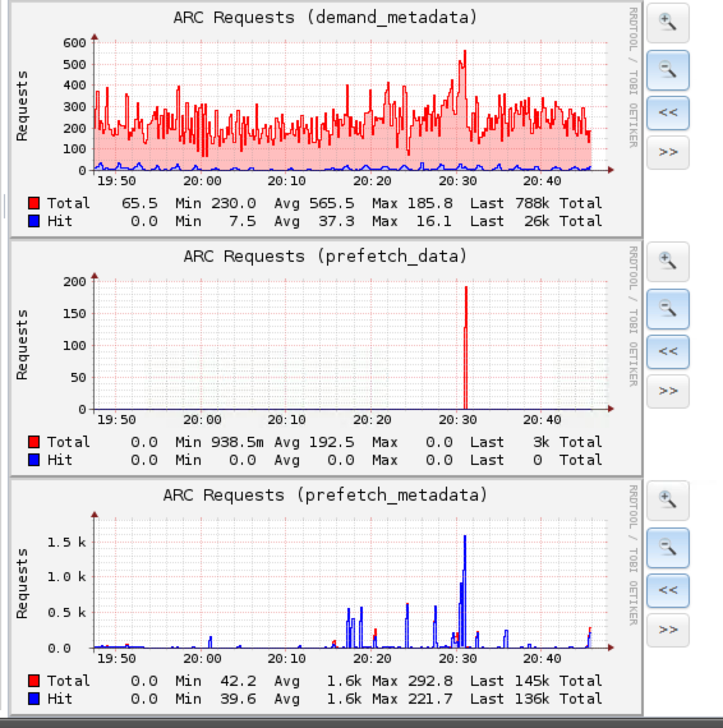Move prefetch_data graph forward with >> button

[667, 391]
